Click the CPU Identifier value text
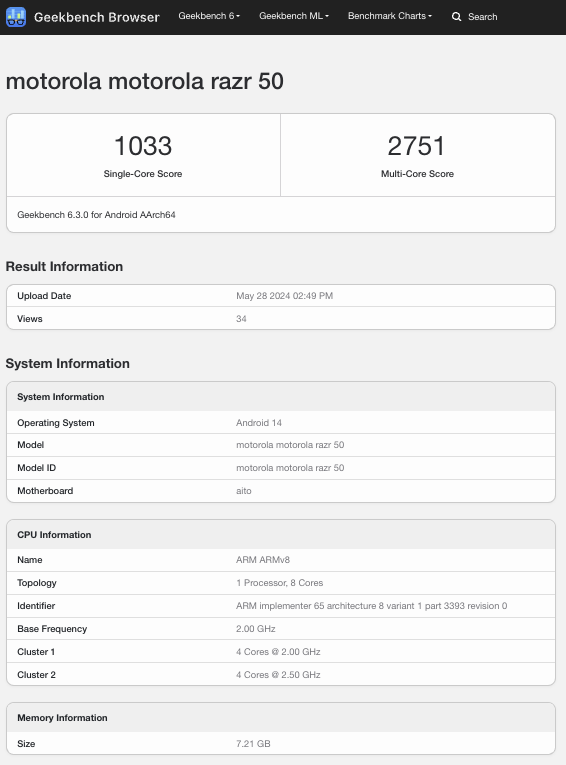 pos(371,605)
